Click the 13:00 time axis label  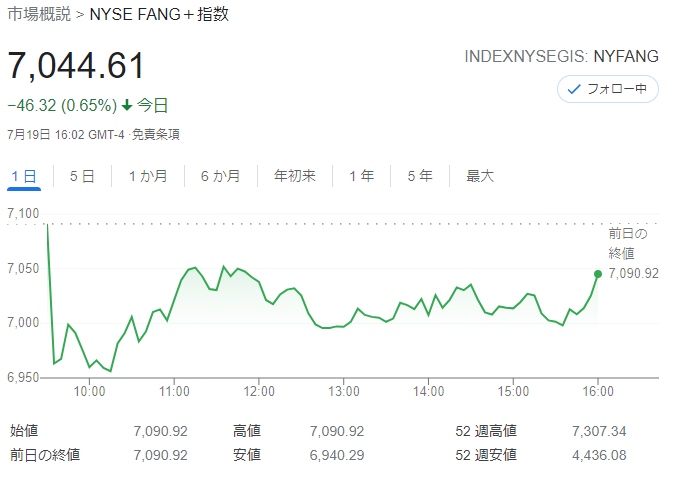point(344,391)
